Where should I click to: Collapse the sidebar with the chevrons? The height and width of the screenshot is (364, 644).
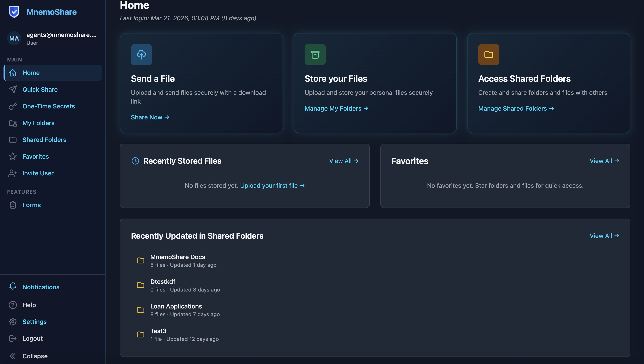tap(13, 356)
